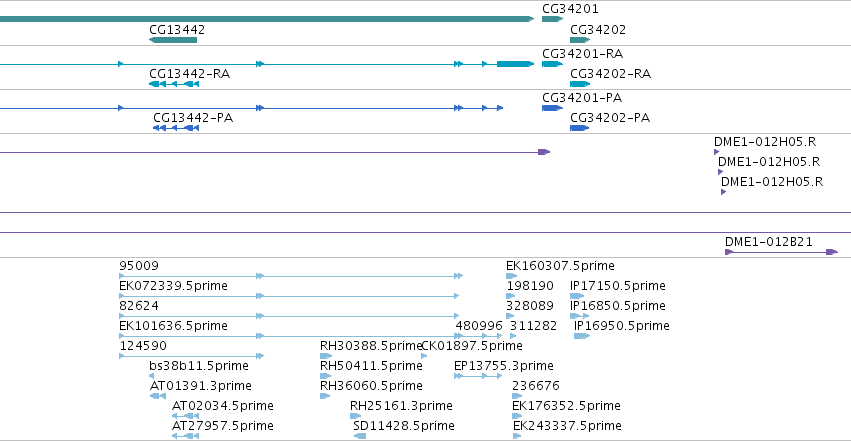This screenshot has height=441, width=851.
Task: Click the 328089 EST label
Action: 530,306
